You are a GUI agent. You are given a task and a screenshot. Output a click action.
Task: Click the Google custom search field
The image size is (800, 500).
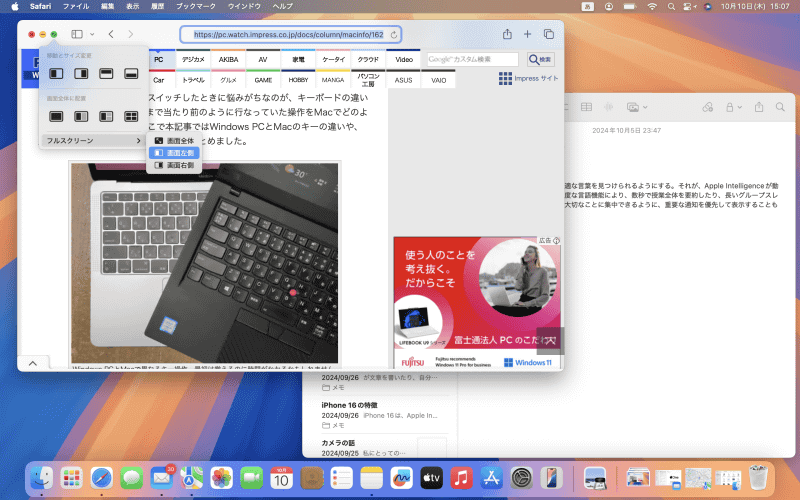(x=472, y=59)
